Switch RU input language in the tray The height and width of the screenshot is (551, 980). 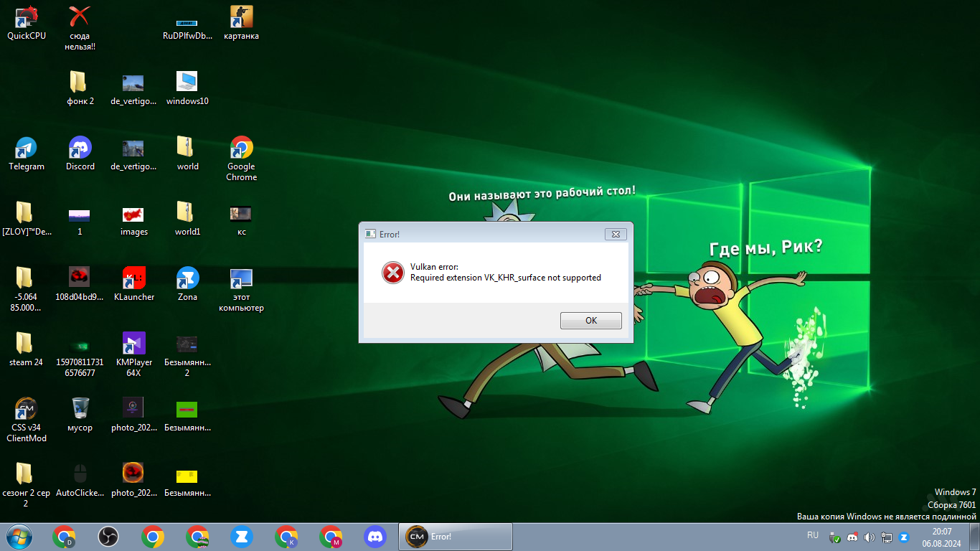coord(812,535)
